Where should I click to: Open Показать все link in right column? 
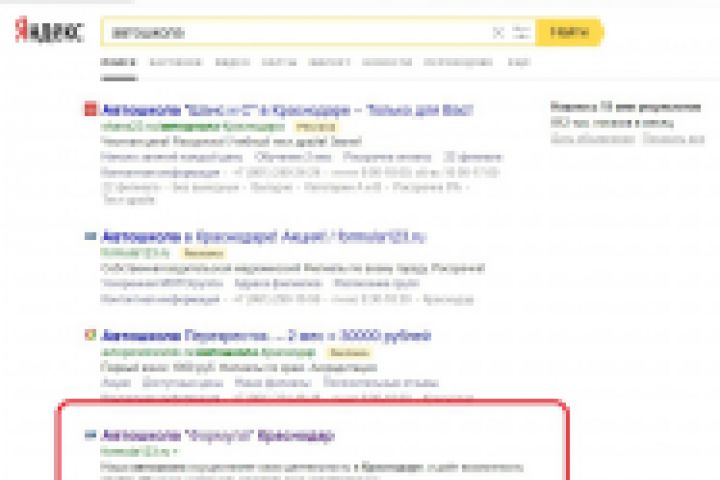(673, 138)
